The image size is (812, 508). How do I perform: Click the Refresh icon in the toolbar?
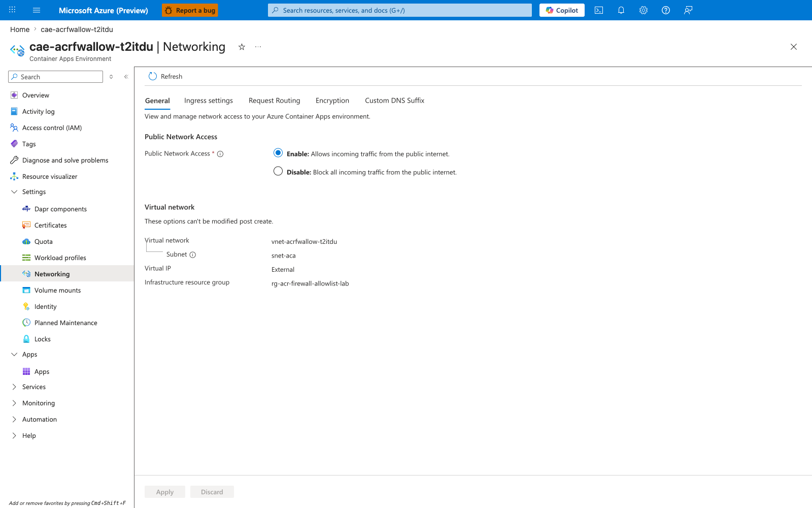point(153,76)
